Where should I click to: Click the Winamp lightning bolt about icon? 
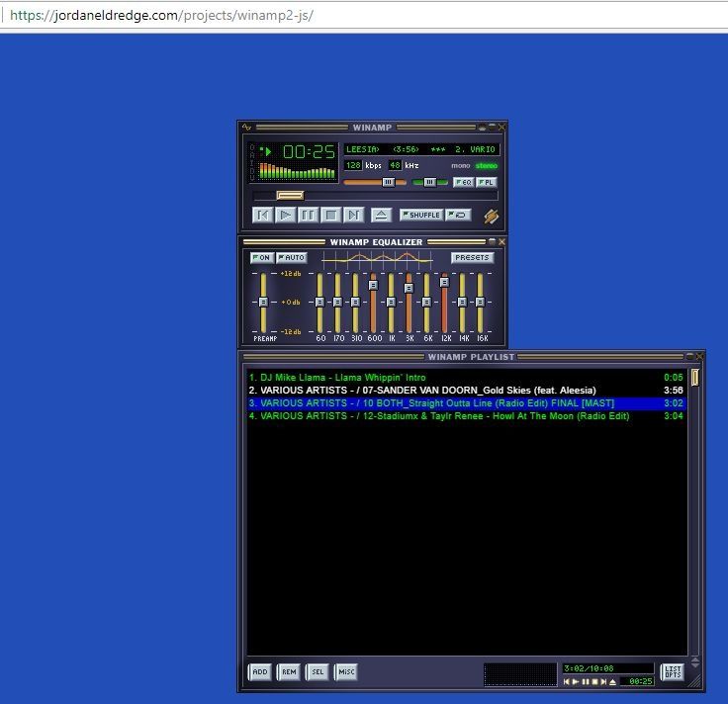(x=492, y=216)
